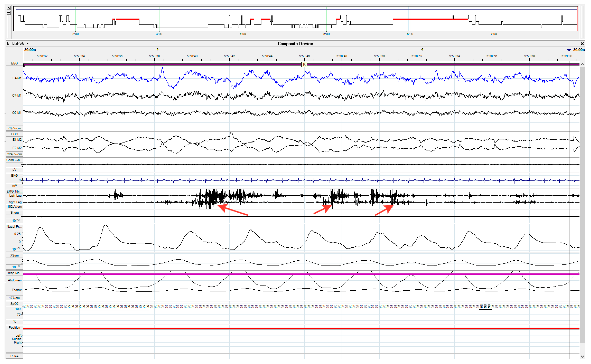Close the hypnogram overview pane
Viewport: 591px width, 364px height.
coord(9,8)
